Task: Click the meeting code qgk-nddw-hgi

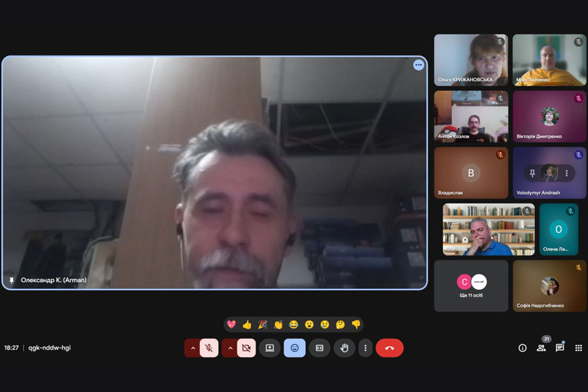Action: coord(50,348)
